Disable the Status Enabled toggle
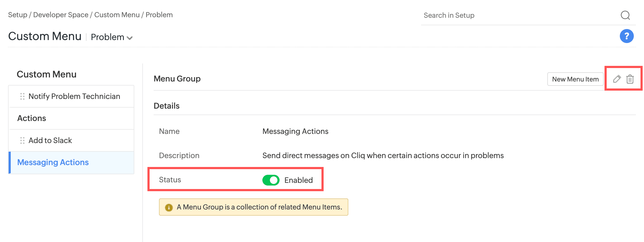Screen dimensions: 644x242 pyautogui.click(x=271, y=180)
